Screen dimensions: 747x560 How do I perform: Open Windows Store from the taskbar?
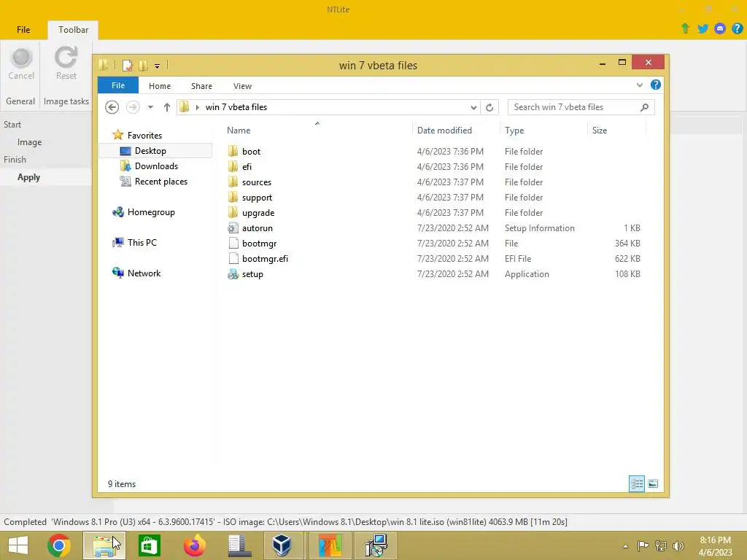pos(149,545)
